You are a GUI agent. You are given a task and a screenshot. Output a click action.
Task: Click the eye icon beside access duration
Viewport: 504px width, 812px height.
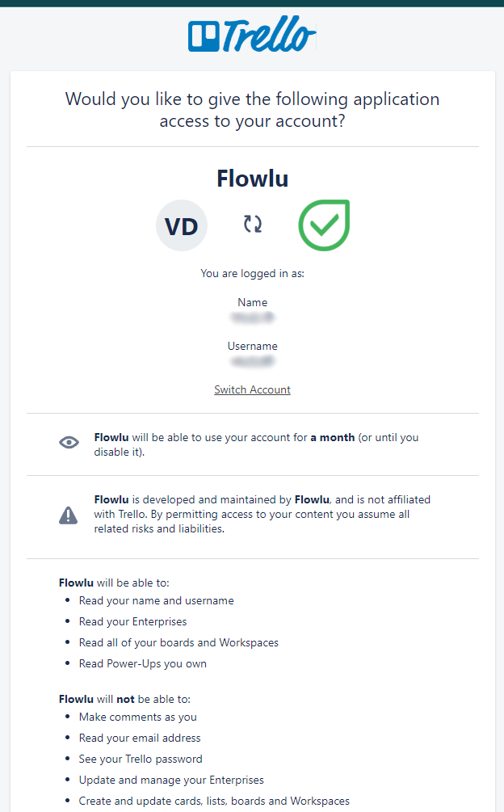pos(69,442)
